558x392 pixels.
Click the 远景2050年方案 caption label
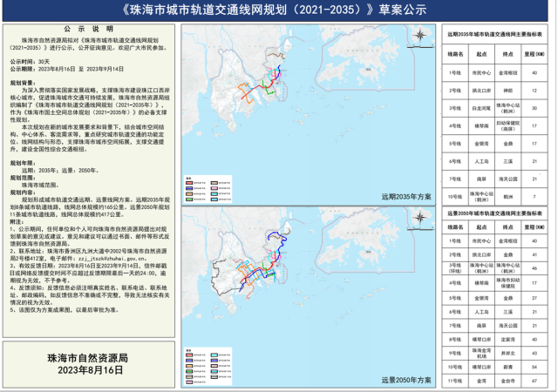[x=406, y=380]
